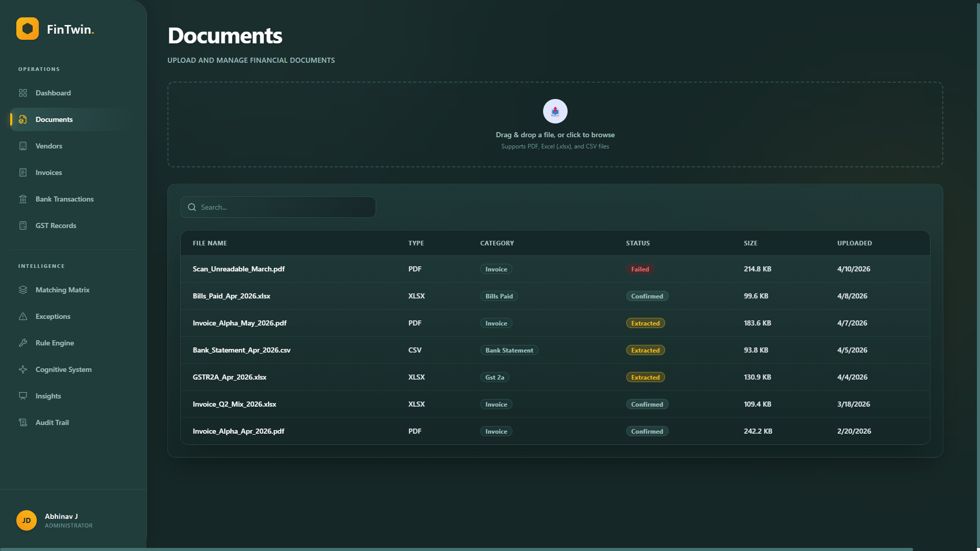This screenshot has height=551, width=980.
Task: Click the horizontal scrollbar at bottom
Action: [456, 549]
